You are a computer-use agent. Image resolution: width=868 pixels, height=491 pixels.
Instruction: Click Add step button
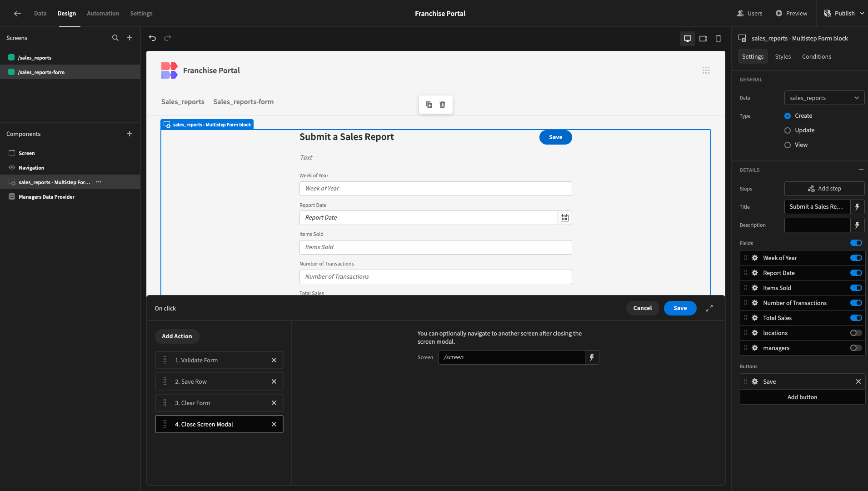point(824,189)
